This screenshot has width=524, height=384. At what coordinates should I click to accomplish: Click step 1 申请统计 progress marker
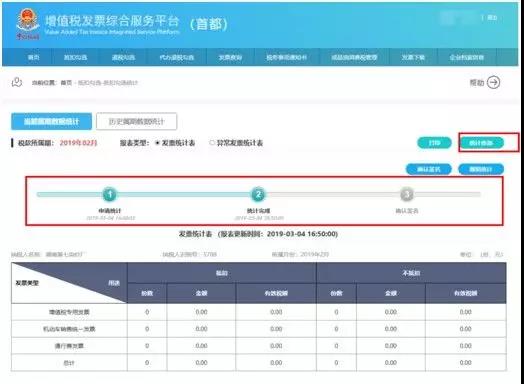click(x=110, y=194)
